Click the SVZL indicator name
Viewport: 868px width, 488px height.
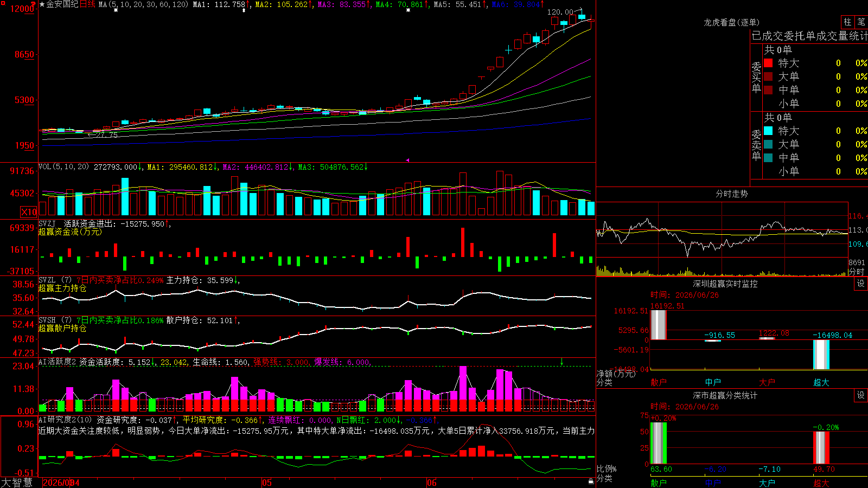47,280
